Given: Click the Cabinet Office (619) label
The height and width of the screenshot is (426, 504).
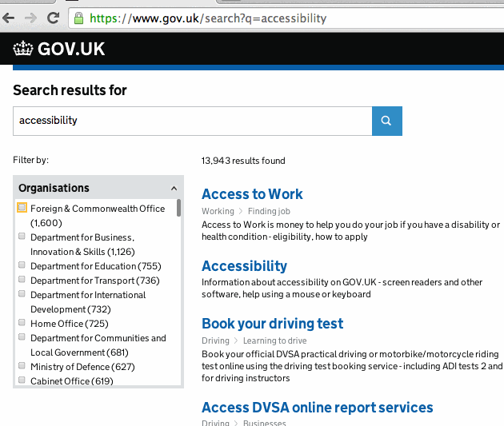Looking at the screenshot, I should tap(72, 381).
